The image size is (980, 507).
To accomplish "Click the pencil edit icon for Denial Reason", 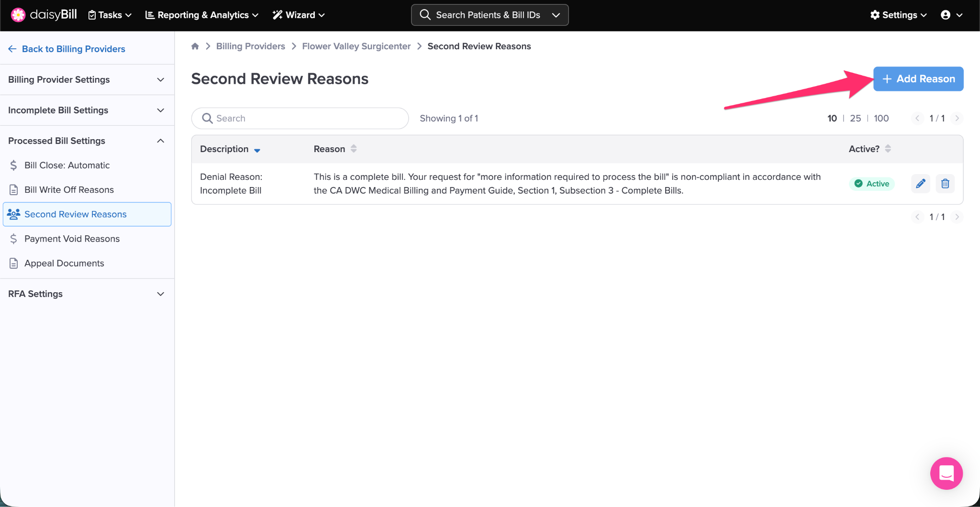I will coord(921,184).
